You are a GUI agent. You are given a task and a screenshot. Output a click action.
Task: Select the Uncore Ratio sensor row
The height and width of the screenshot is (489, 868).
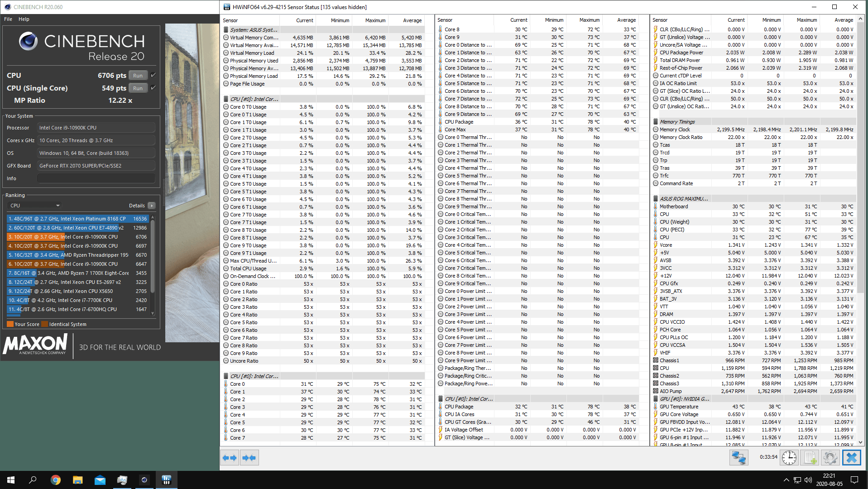pos(323,361)
